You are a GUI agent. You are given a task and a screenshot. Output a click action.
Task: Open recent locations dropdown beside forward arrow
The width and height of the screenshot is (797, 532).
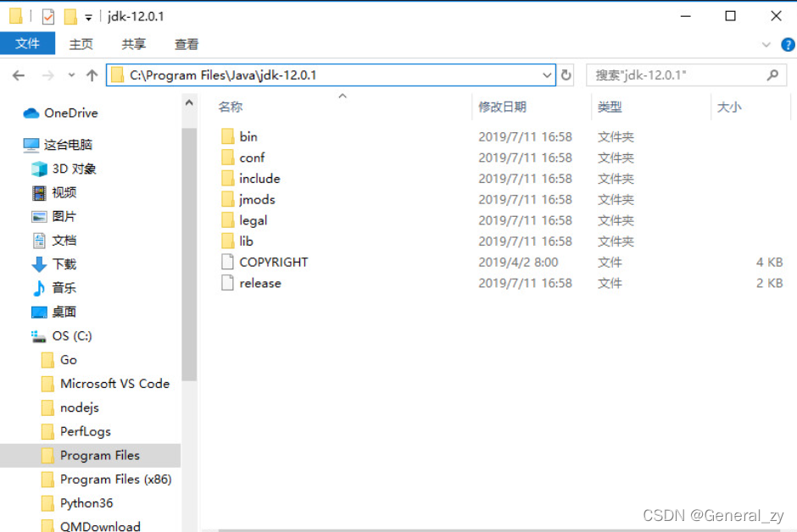click(x=71, y=75)
